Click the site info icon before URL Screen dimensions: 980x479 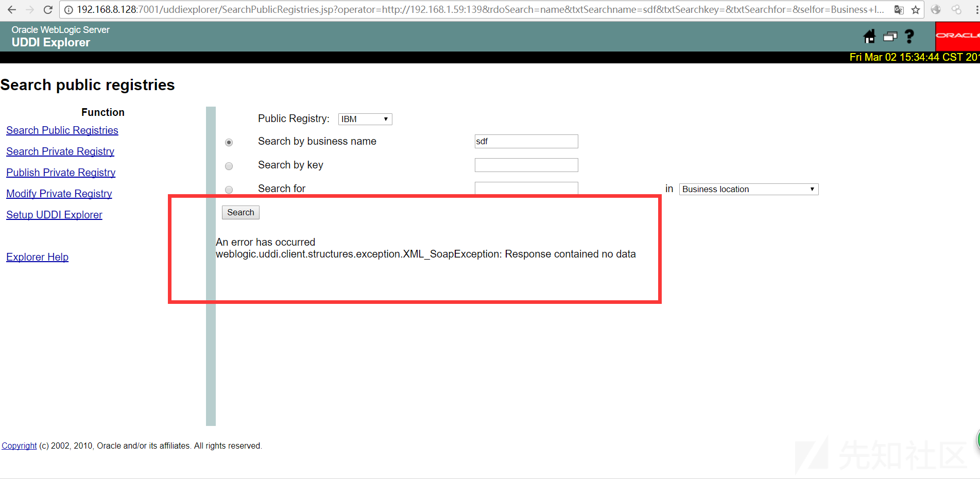68,10
